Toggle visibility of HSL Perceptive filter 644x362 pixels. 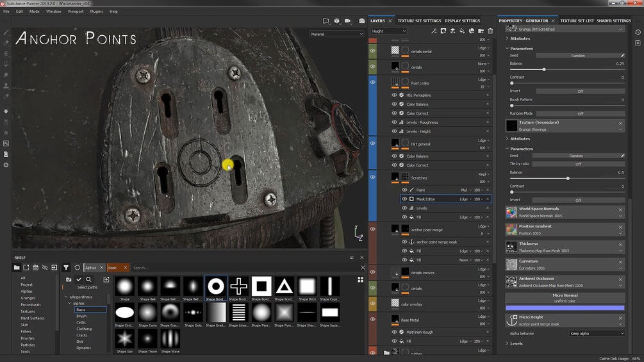click(x=395, y=95)
